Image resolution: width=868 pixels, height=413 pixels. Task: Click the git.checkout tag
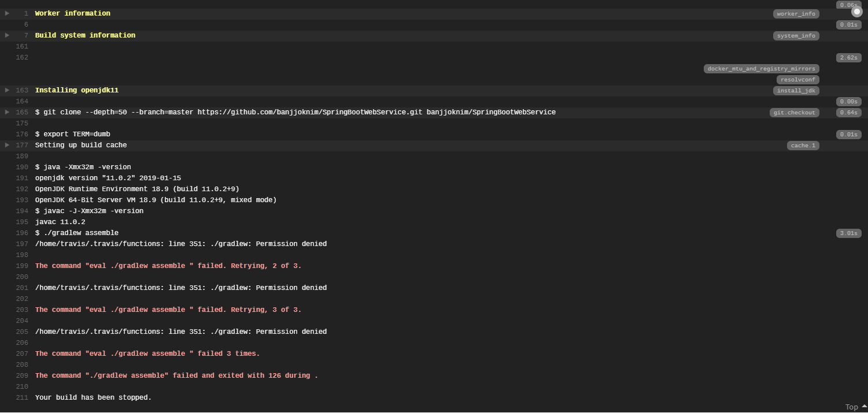tap(794, 113)
